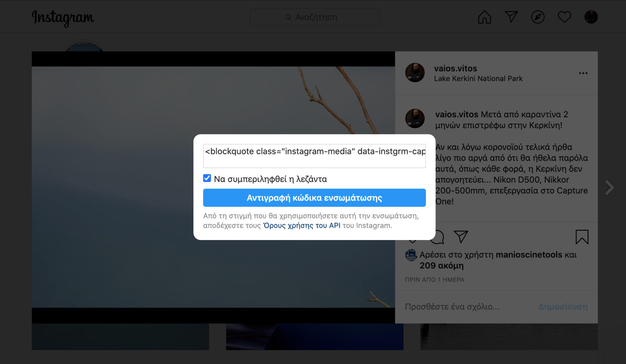Viewport: 626px width, 364px height.
Task: Open the Explore compass icon
Action: point(538,17)
